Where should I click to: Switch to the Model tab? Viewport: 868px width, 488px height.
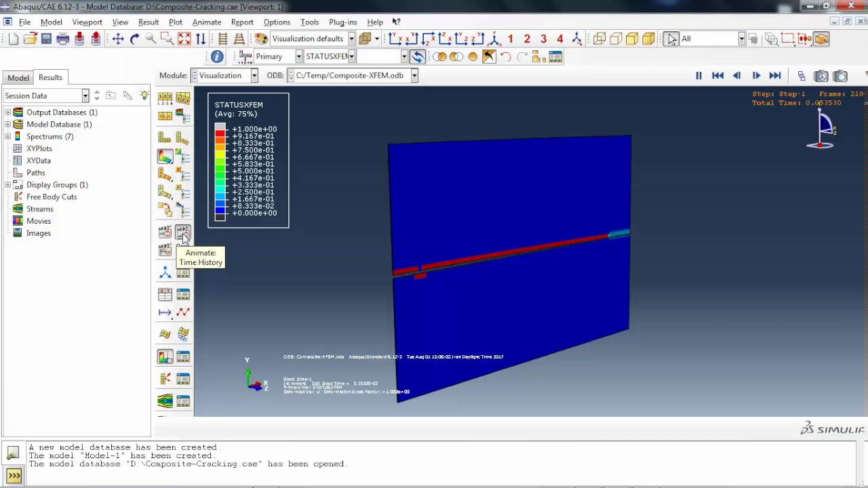point(18,78)
